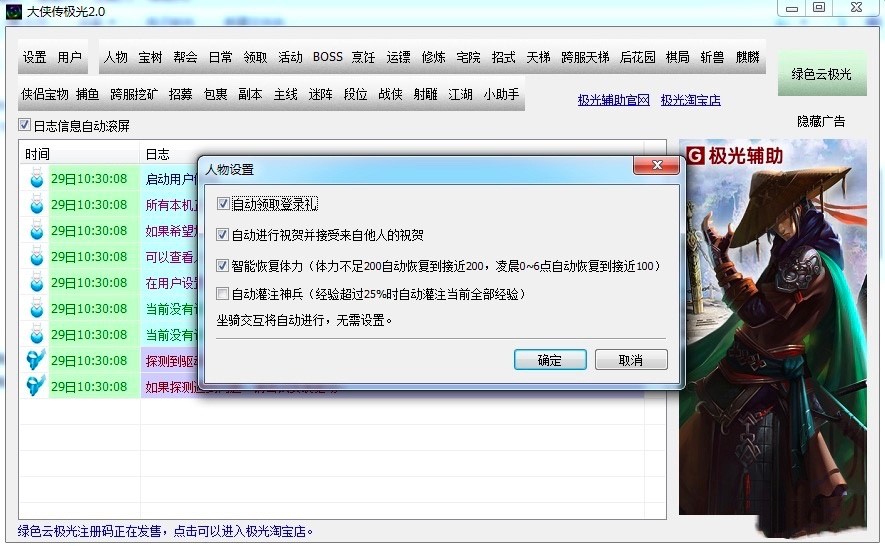Choose the 招式 tab
This screenshot has height=546, width=885.
503,58
